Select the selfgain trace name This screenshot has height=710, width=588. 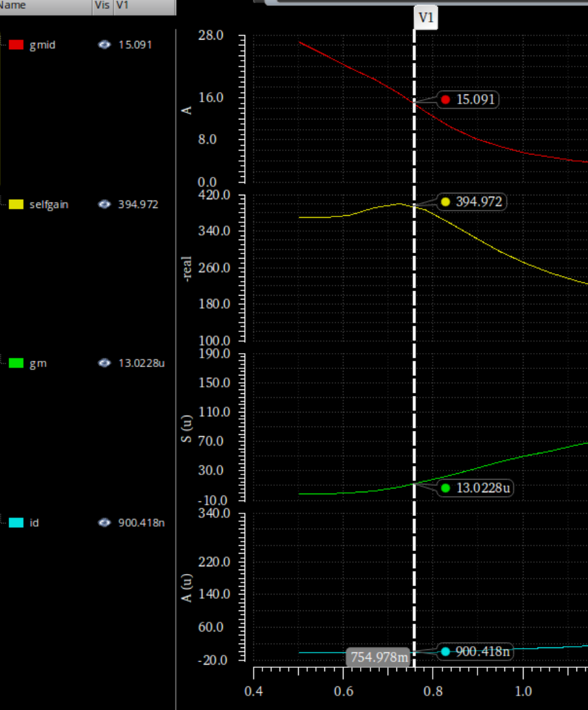(x=49, y=204)
